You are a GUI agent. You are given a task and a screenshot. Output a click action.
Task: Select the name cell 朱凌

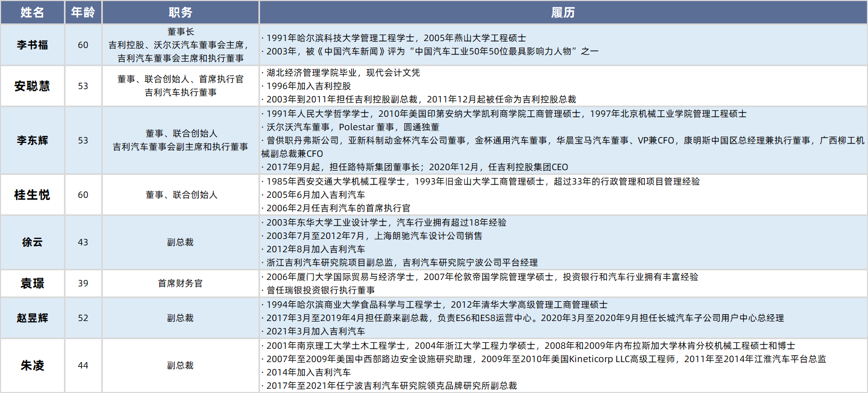(33, 365)
